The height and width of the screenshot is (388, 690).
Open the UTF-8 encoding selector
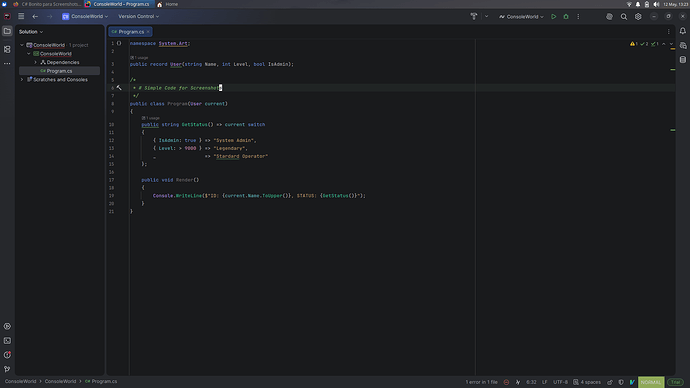[560, 382]
